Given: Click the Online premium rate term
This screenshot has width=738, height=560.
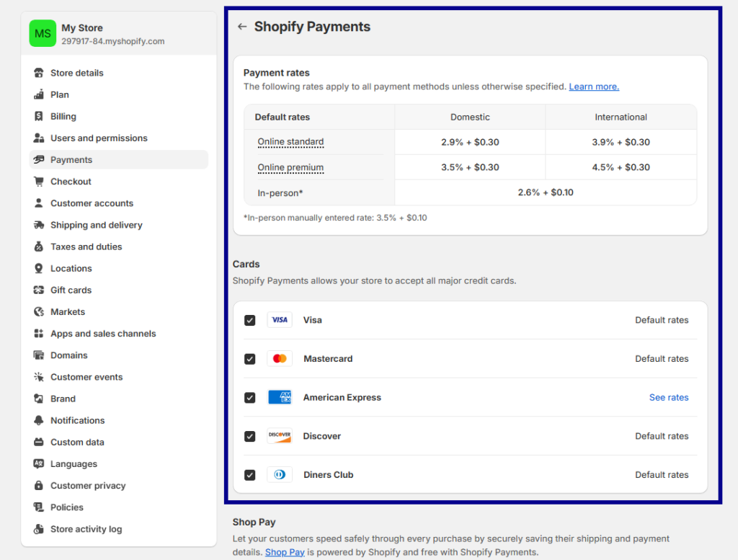Looking at the screenshot, I should pos(290,167).
